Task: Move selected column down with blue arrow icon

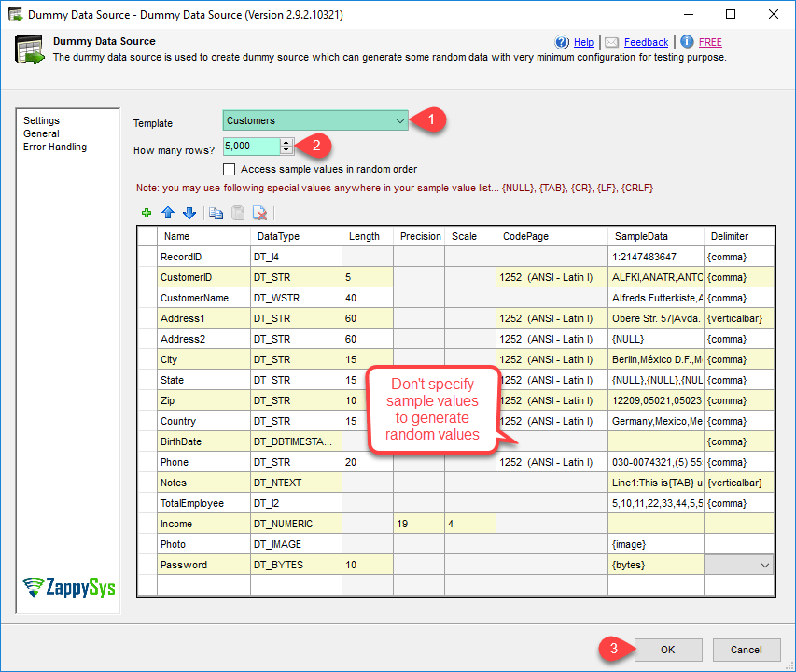Action: coord(189,213)
